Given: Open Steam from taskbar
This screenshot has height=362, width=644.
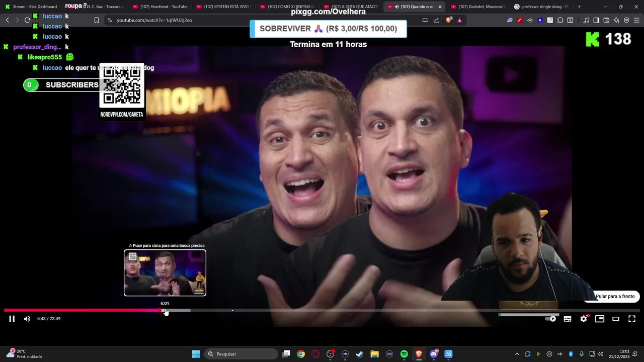Looking at the screenshot, I should pos(360,354).
